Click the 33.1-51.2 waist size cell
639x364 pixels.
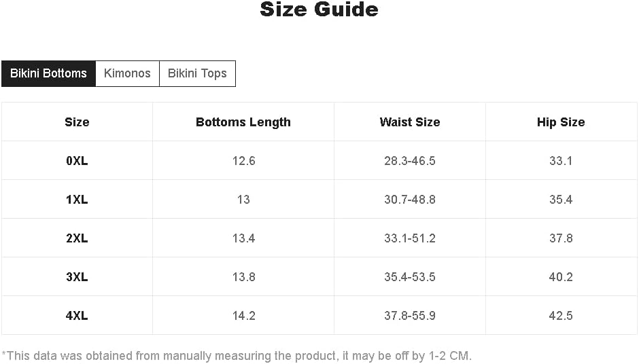point(410,238)
